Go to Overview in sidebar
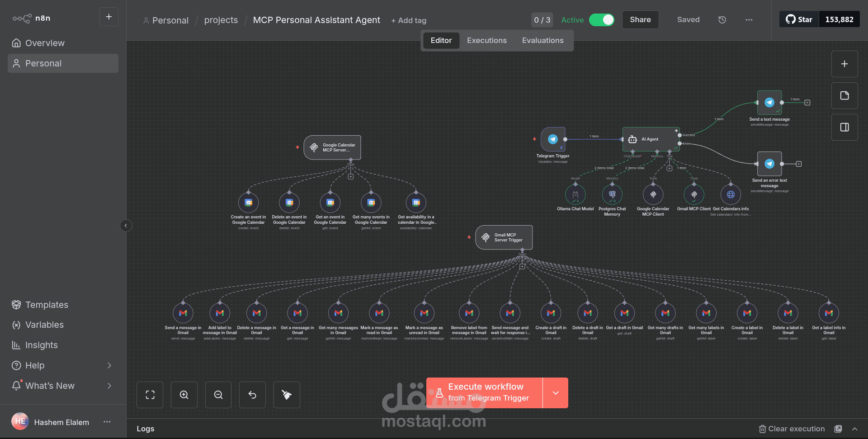This screenshot has width=868, height=439. [x=63, y=43]
